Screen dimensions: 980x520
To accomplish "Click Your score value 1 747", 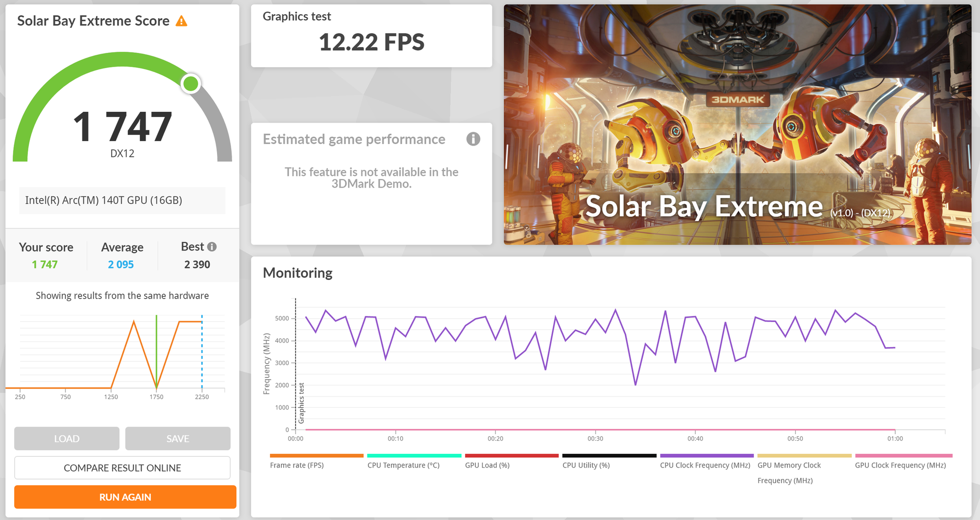I will [45, 265].
